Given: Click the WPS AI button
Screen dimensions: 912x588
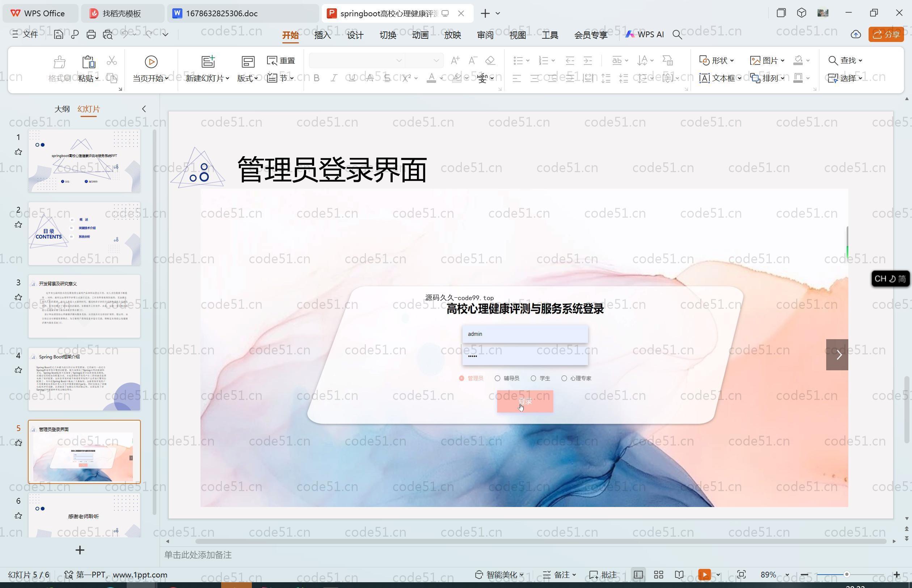Looking at the screenshot, I should click(x=645, y=34).
